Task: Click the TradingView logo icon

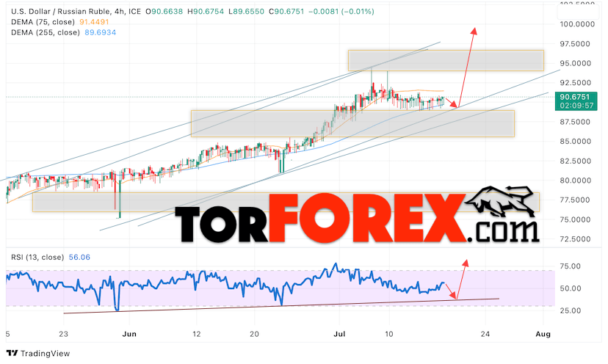Action: click(12, 353)
